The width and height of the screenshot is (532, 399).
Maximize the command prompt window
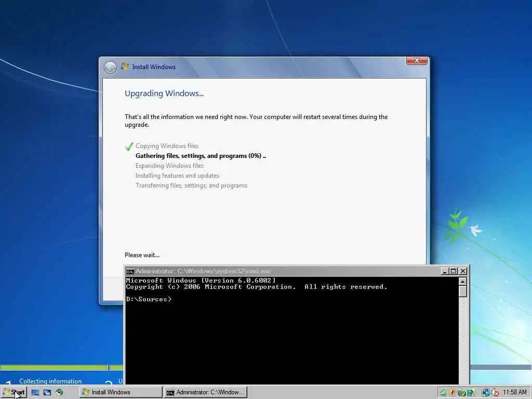click(454, 271)
